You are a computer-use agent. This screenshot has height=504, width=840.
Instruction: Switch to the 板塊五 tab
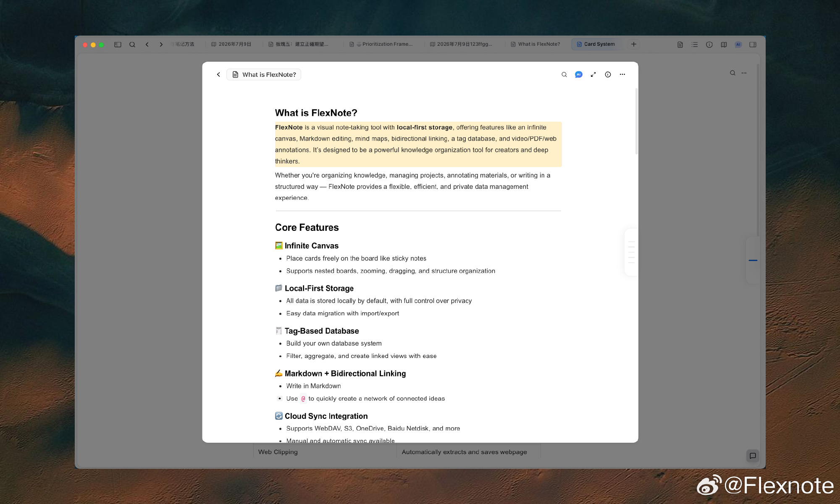pos(299,44)
